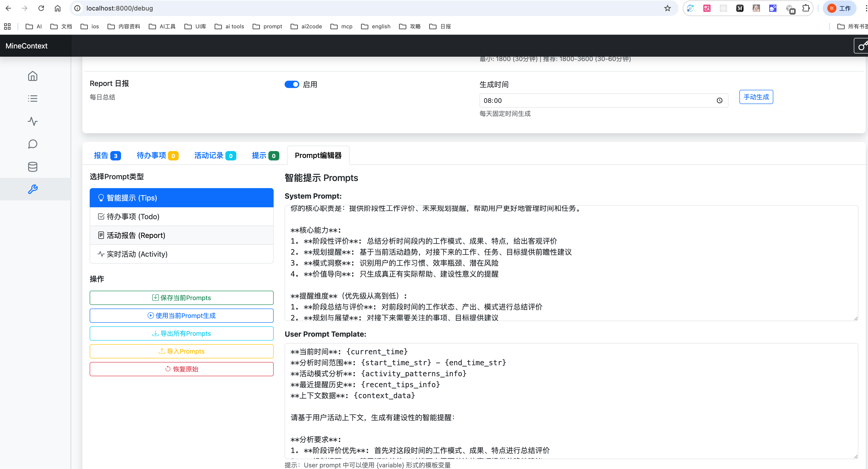Select 活动报告 (Report) prompt type
868x469 pixels.
(181, 235)
